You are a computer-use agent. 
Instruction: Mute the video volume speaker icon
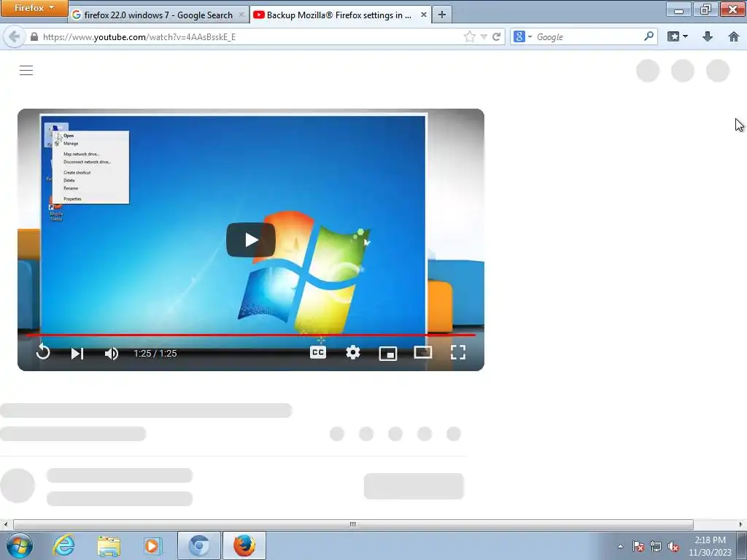point(112,354)
